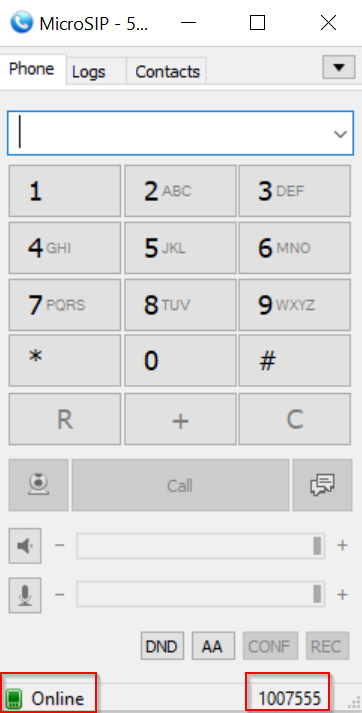Click the speaker volume slider handle
The width and height of the screenshot is (362, 713).
[317, 546]
